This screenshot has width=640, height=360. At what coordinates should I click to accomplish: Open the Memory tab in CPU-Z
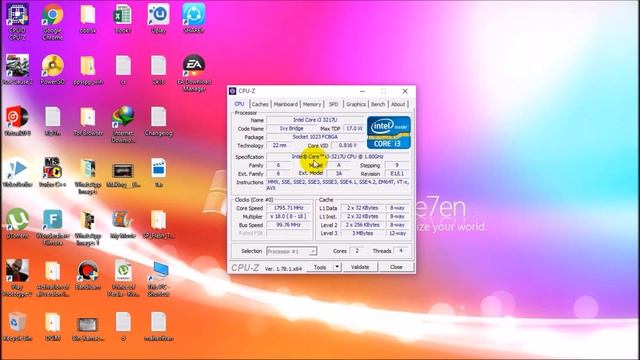tap(312, 104)
